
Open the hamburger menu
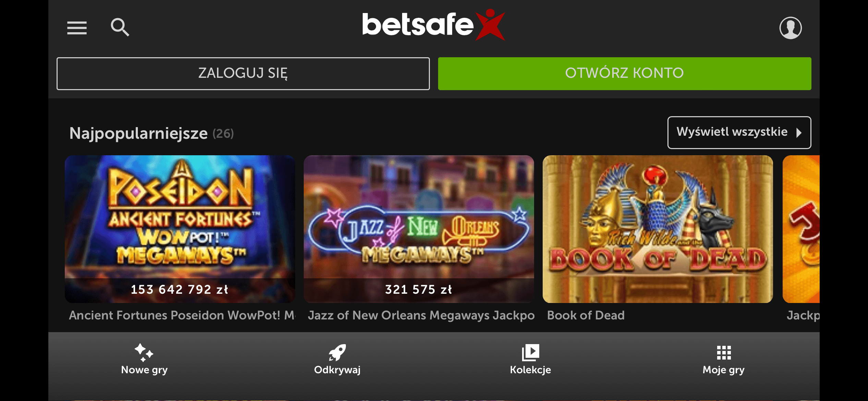pos(77,28)
